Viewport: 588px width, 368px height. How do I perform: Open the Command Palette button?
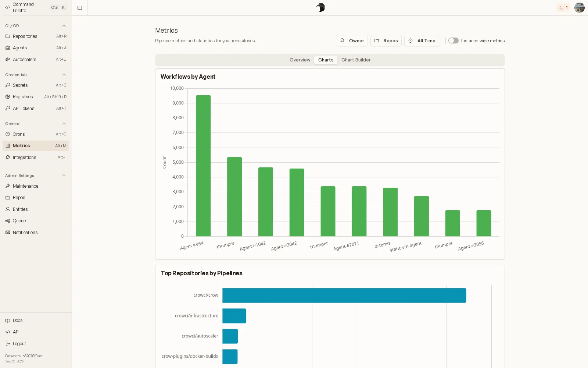click(36, 8)
